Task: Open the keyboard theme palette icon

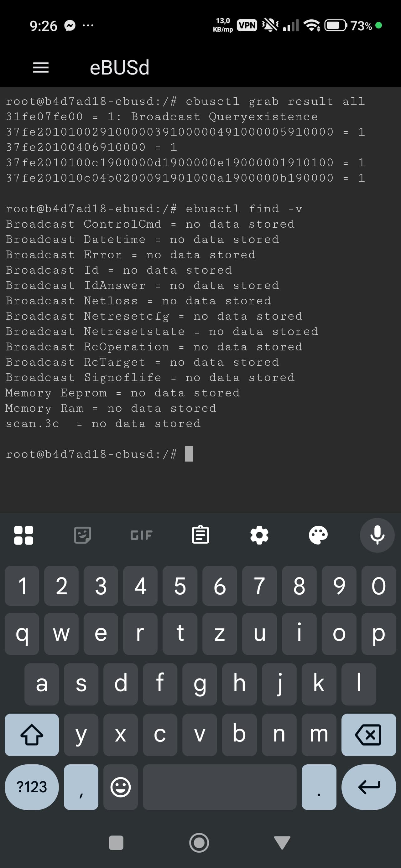Action: pyautogui.click(x=318, y=535)
